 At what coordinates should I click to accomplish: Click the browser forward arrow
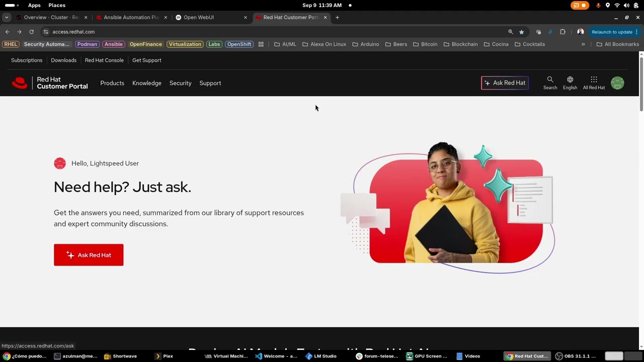pos(19,32)
